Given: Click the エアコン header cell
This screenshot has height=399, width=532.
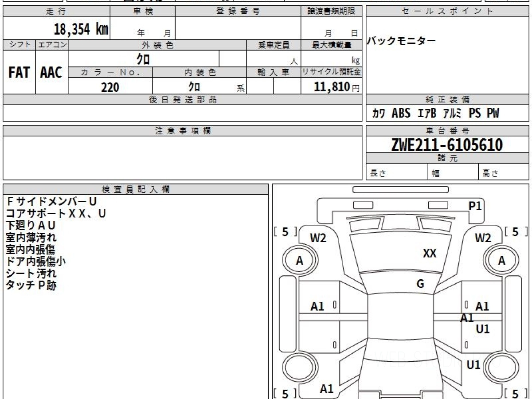Looking at the screenshot, I should coord(52,45).
